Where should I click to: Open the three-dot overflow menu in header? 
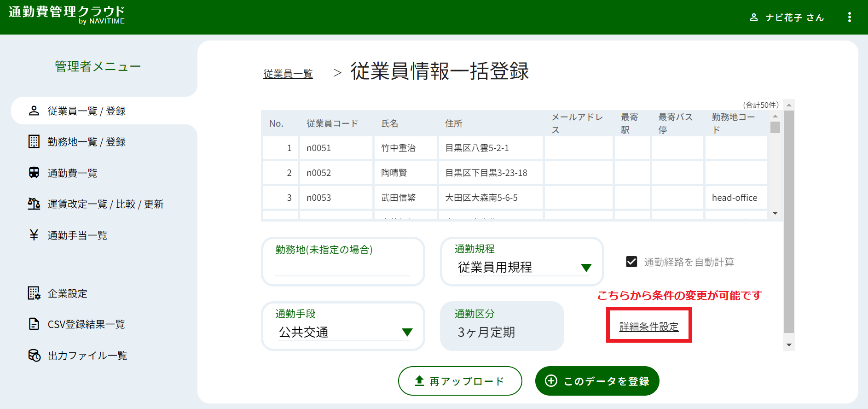click(850, 17)
